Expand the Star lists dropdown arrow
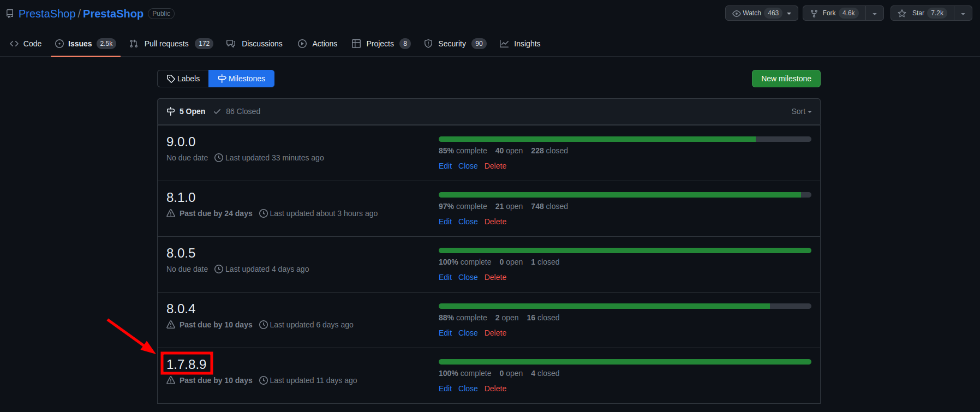This screenshot has width=980, height=412. [x=963, y=13]
